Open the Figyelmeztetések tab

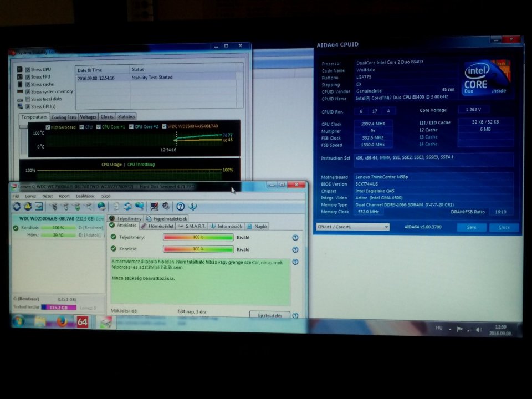pyautogui.click(x=167, y=218)
